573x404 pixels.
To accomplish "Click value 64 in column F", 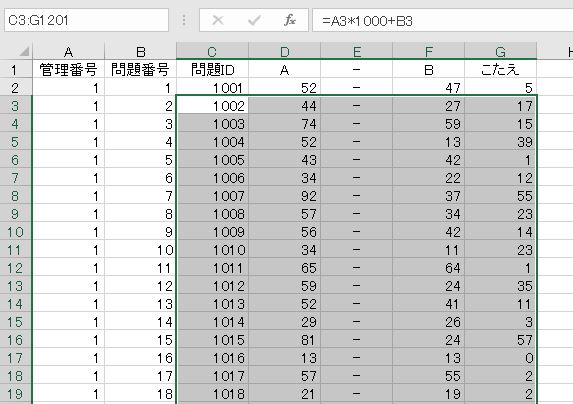I will (x=428, y=268).
